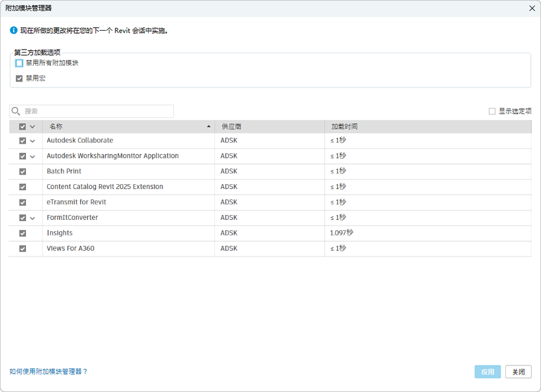Expand Autodesk WorksharingMonitor Application row
Screen dimensions: 541x392
click(33, 156)
